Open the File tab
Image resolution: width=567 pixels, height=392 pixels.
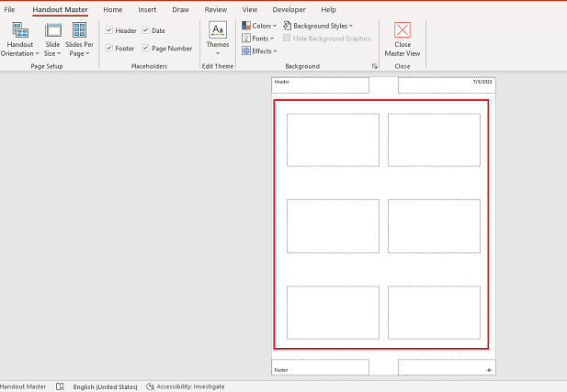[9, 10]
